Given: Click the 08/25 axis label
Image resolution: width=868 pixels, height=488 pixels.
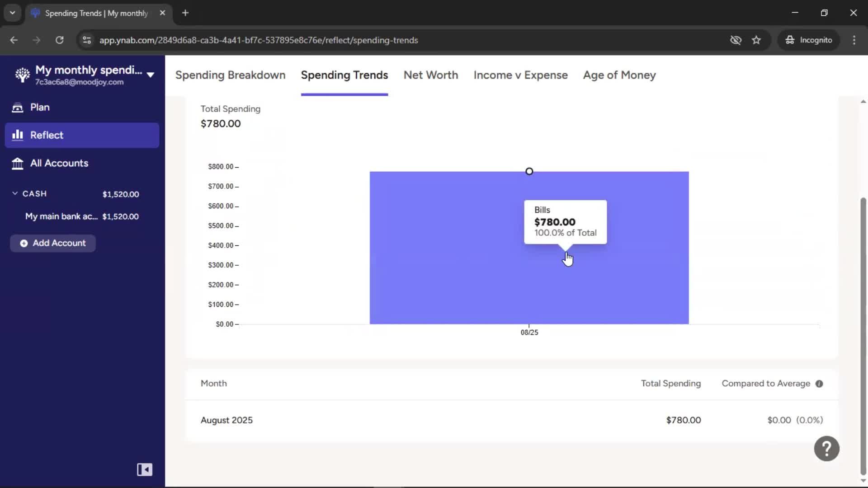Looking at the screenshot, I should pyautogui.click(x=529, y=333).
